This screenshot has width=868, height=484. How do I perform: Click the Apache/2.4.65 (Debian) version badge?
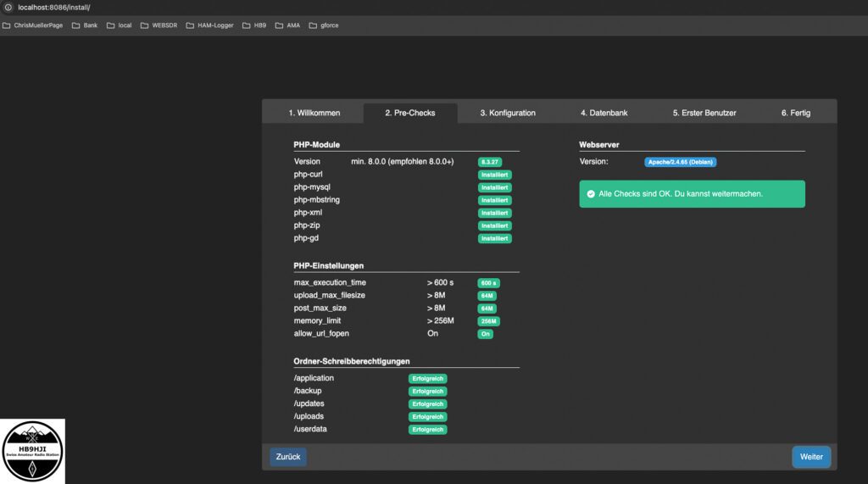pyautogui.click(x=680, y=162)
